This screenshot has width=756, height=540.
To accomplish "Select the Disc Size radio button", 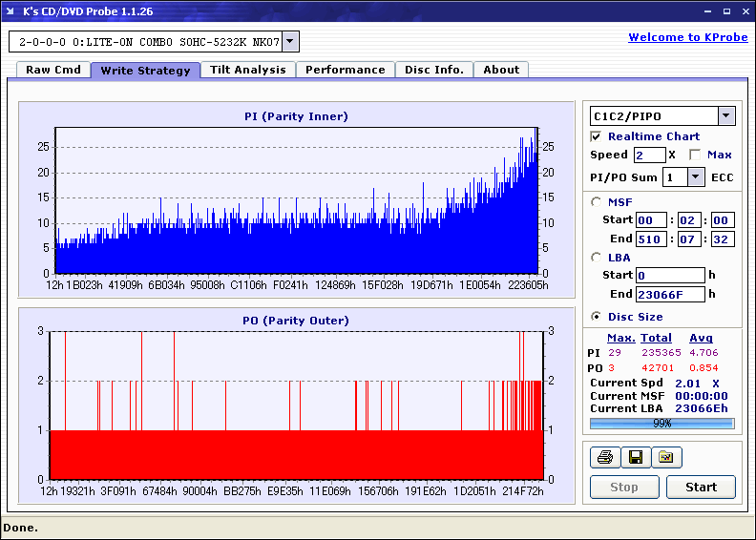I will pos(597,317).
